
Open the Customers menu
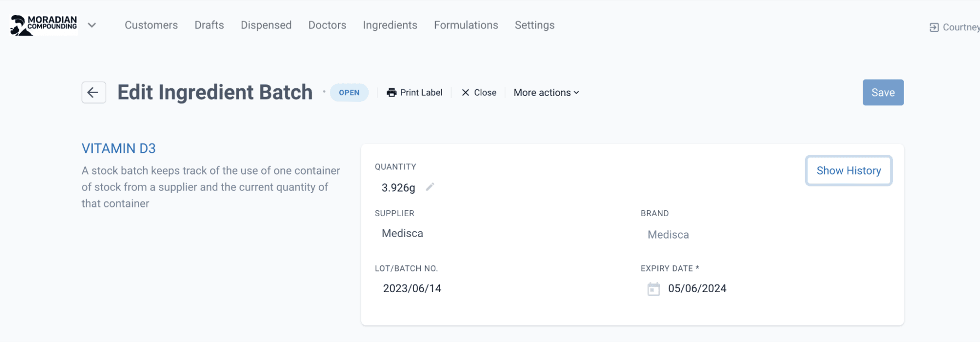pos(151,25)
